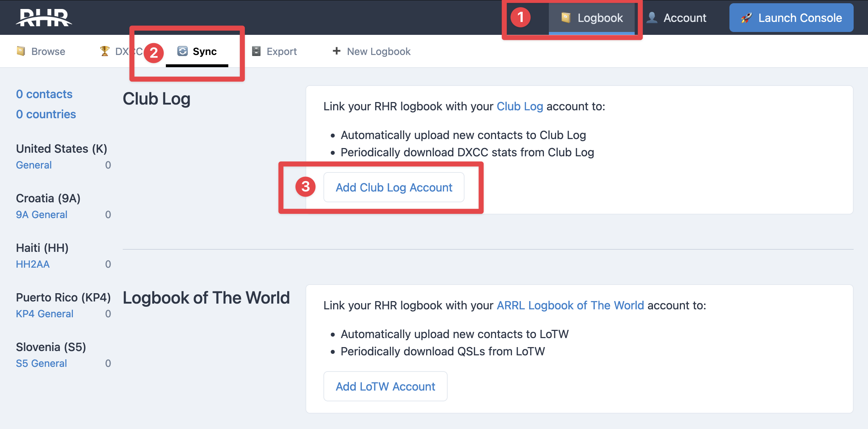
Task: Click the RHR logo
Action: [x=44, y=18]
